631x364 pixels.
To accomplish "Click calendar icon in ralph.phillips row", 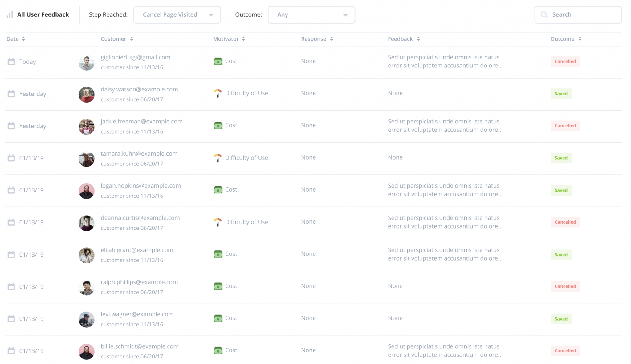I will click(x=11, y=286).
